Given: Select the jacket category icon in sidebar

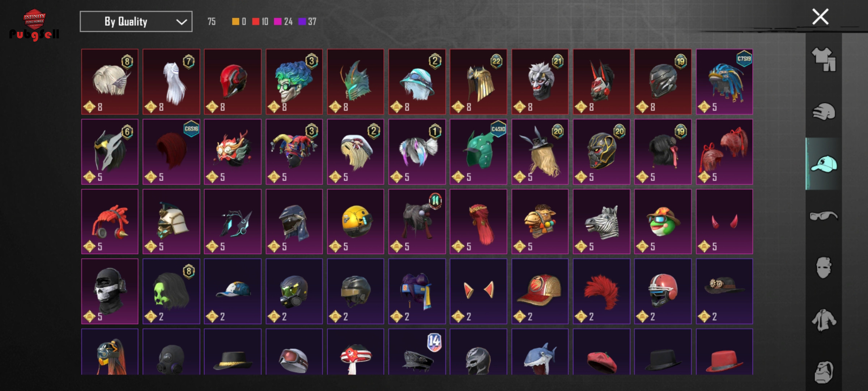Looking at the screenshot, I should (x=824, y=320).
